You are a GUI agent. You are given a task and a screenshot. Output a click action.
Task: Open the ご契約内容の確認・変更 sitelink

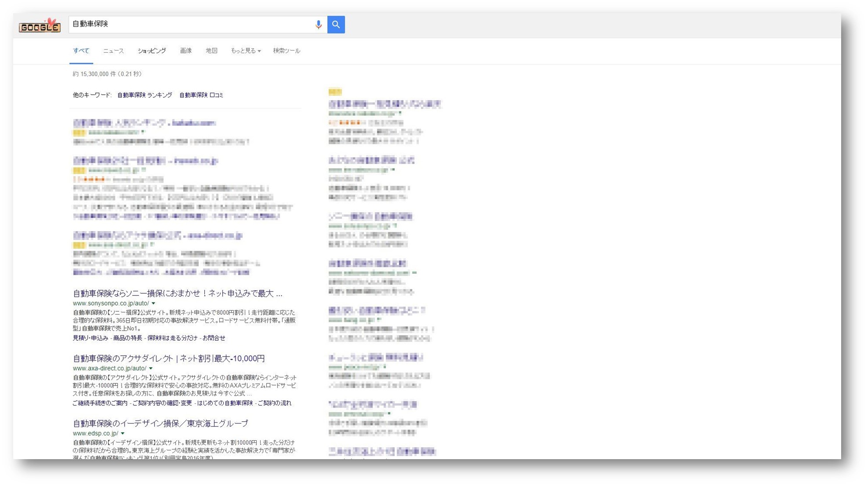coord(162,403)
